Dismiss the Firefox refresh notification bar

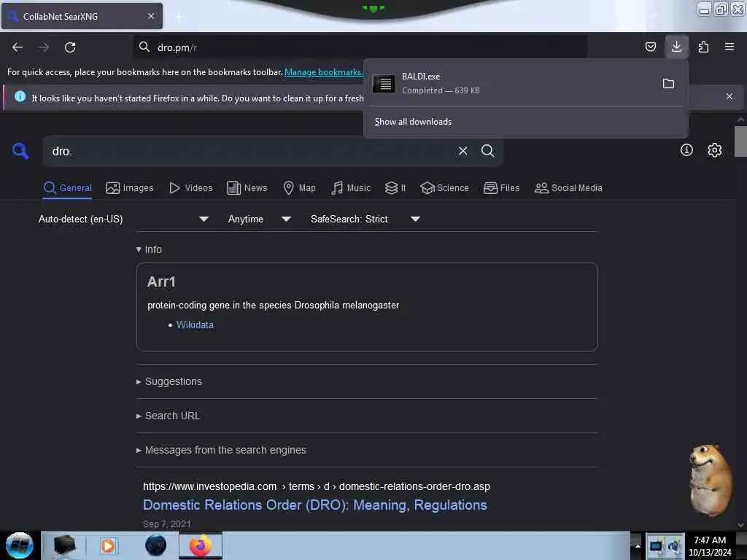click(x=729, y=96)
